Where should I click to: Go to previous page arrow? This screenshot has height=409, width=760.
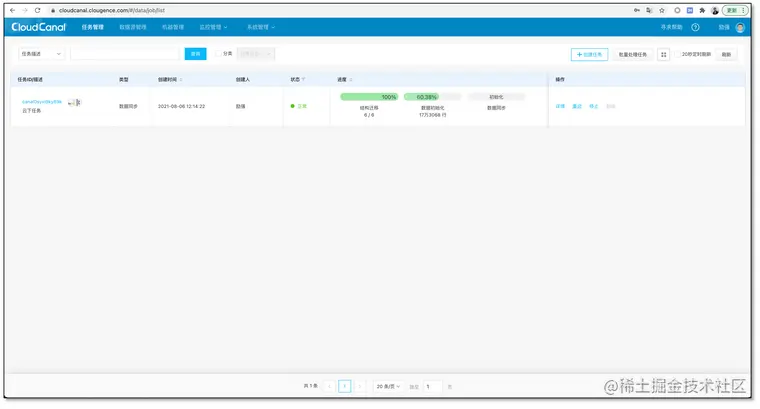pos(329,387)
